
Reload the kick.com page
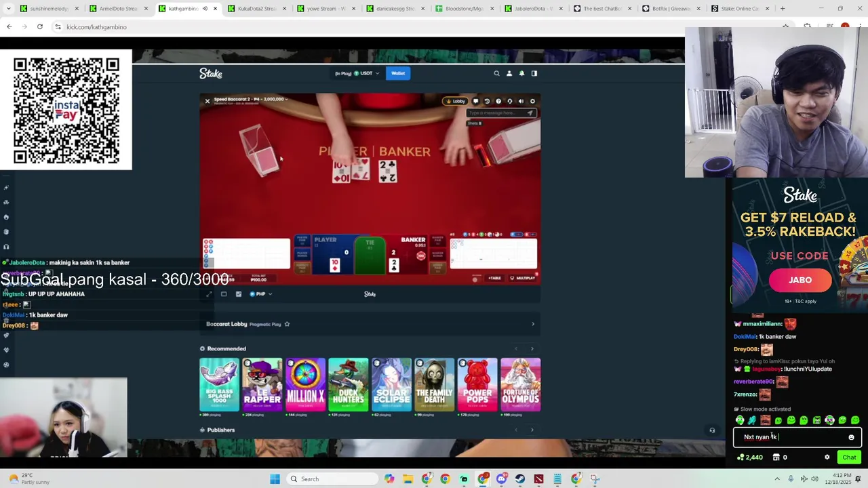click(40, 27)
